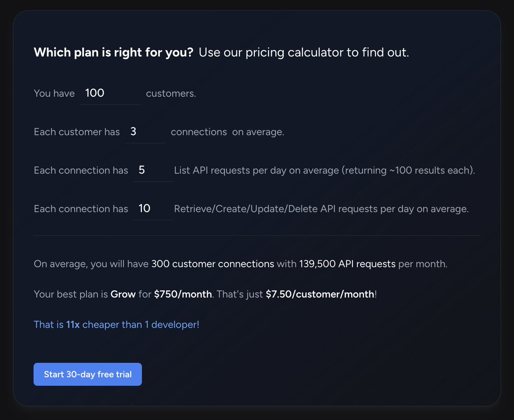Select the List API requests field showing 5

point(153,170)
